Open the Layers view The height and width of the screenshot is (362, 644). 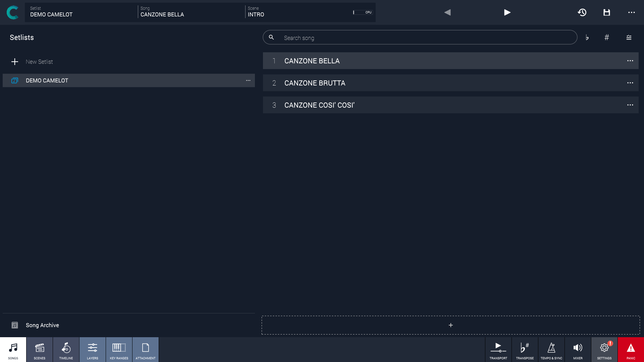tap(93, 350)
